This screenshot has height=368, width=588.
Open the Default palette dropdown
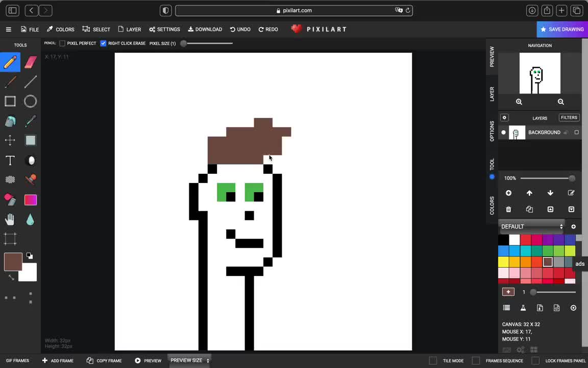[531, 226]
